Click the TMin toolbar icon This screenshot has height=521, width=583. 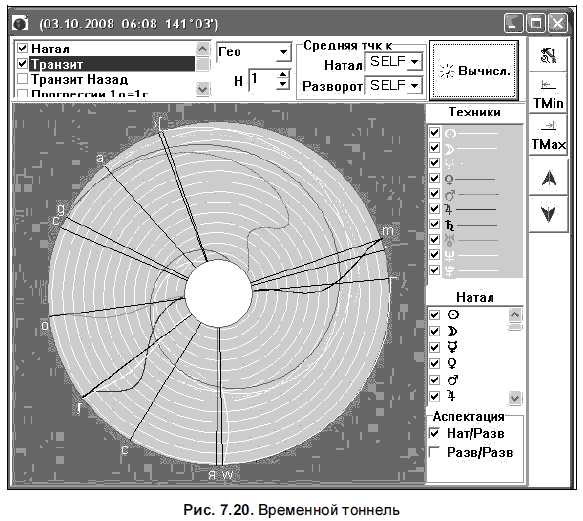click(x=548, y=94)
